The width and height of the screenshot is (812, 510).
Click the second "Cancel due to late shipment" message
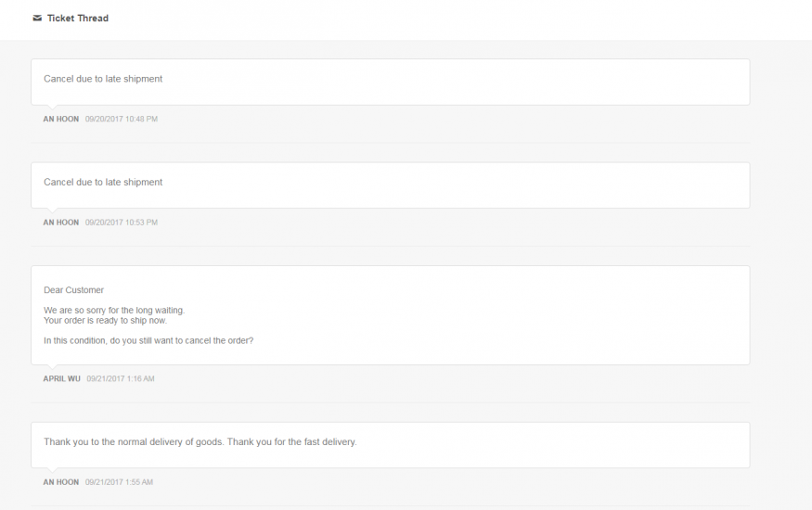coord(103,182)
